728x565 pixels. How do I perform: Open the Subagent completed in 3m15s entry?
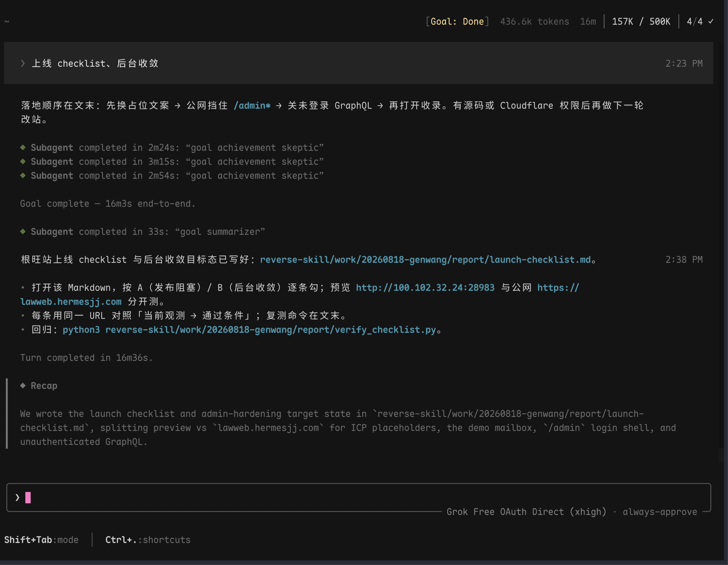(x=177, y=161)
